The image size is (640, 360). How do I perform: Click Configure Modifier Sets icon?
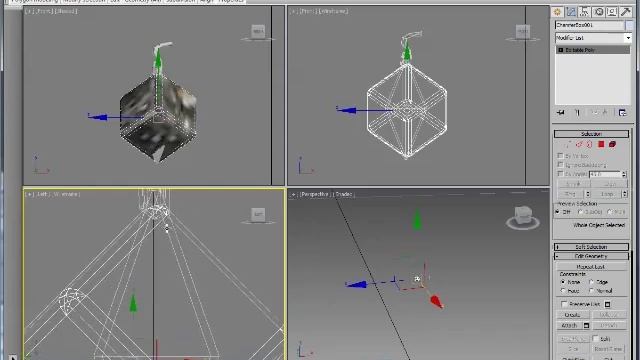tap(622, 113)
